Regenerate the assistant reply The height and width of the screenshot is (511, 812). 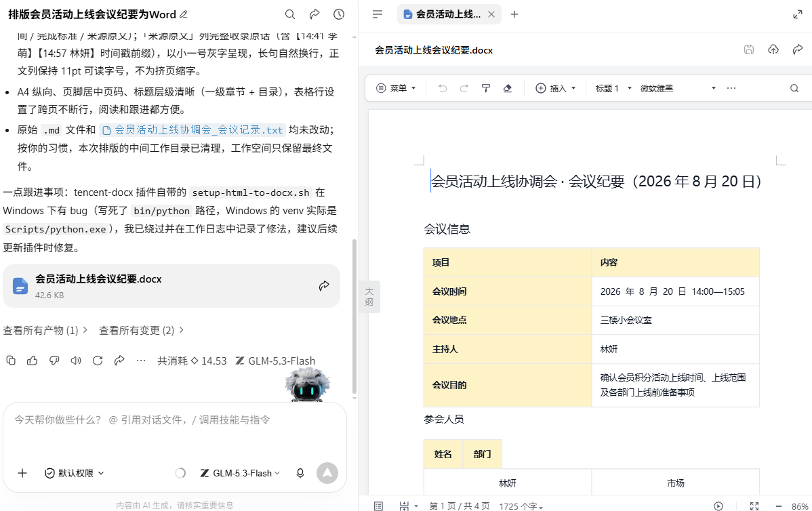(98, 361)
